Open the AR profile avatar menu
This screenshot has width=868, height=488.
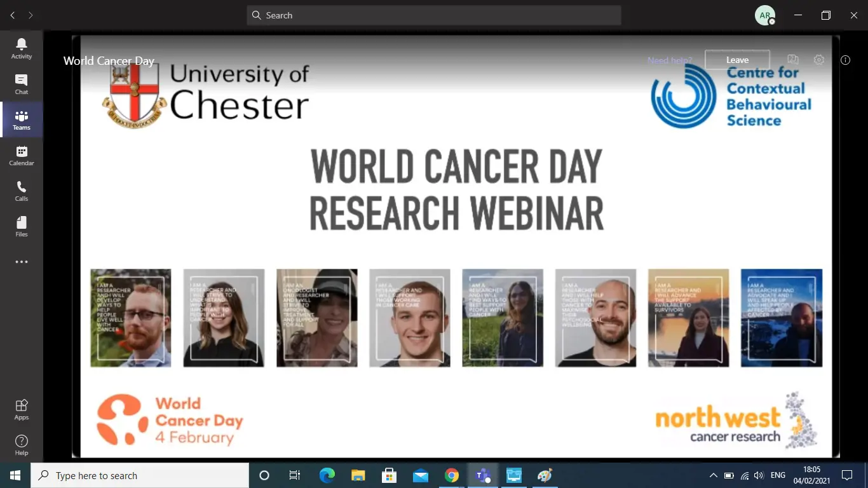(765, 15)
